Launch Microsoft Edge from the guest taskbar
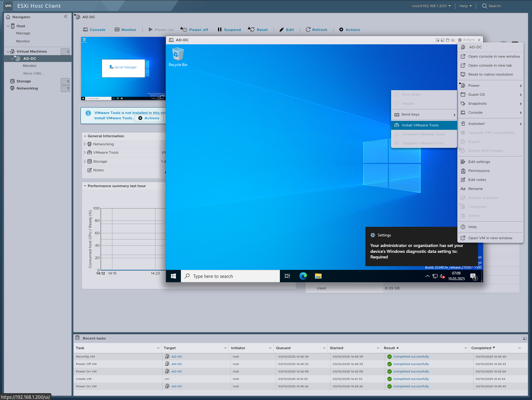Screen dimensions: 532x400 click(303, 276)
